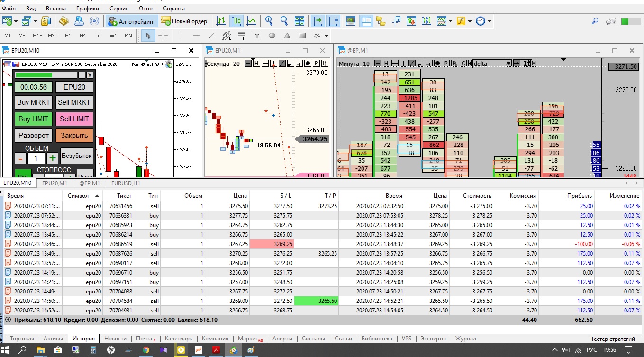Screen dimensions: 644x357
Task: Switch chart to candlesticks mode
Action: click(236, 21)
